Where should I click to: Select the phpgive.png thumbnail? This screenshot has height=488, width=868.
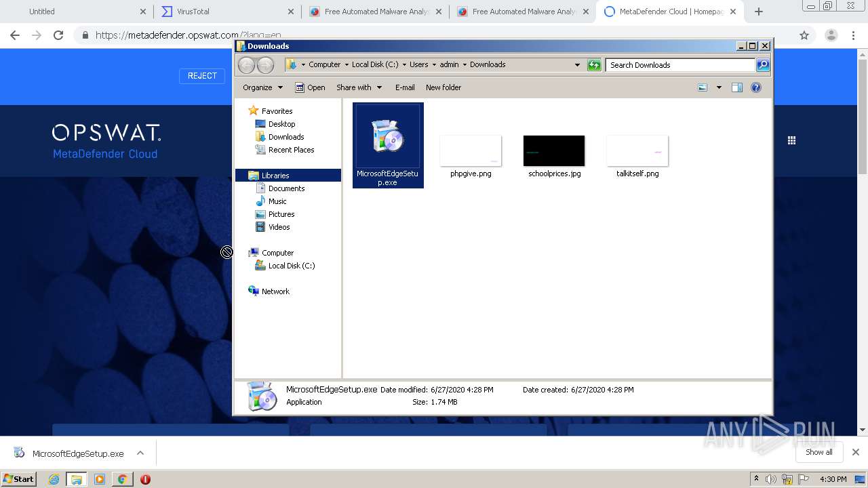tap(471, 150)
